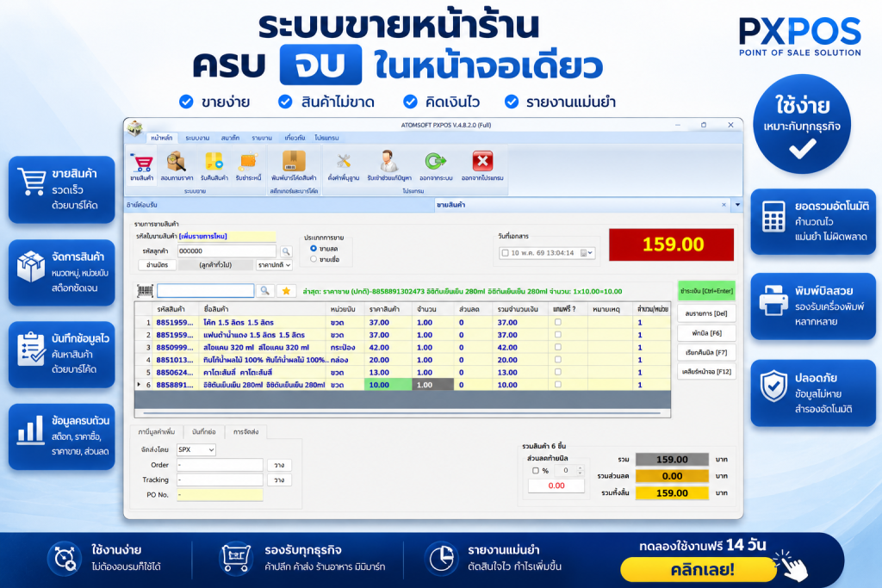The height and width of the screenshot is (588, 882).
Task: Switch to the รายงาน ribbon tab
Action: (262, 138)
